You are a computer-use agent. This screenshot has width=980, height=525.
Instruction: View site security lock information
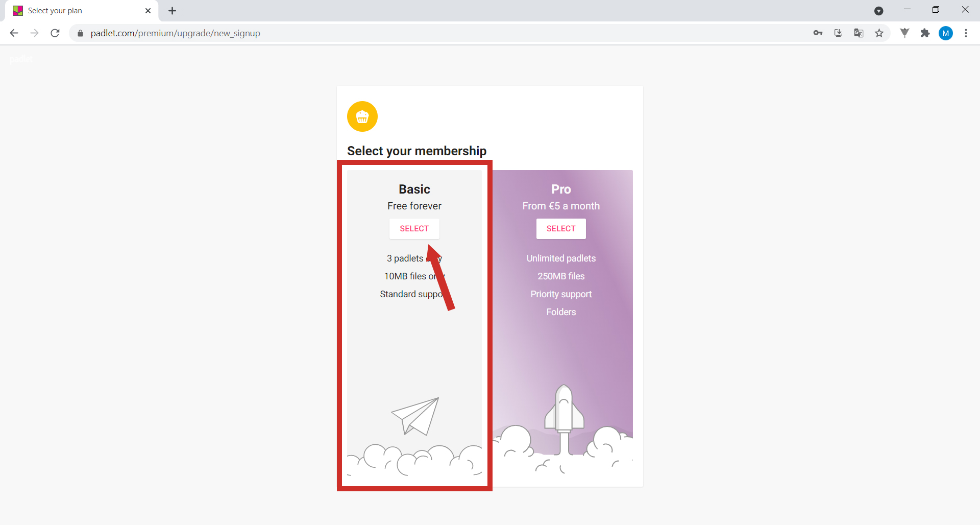point(80,33)
